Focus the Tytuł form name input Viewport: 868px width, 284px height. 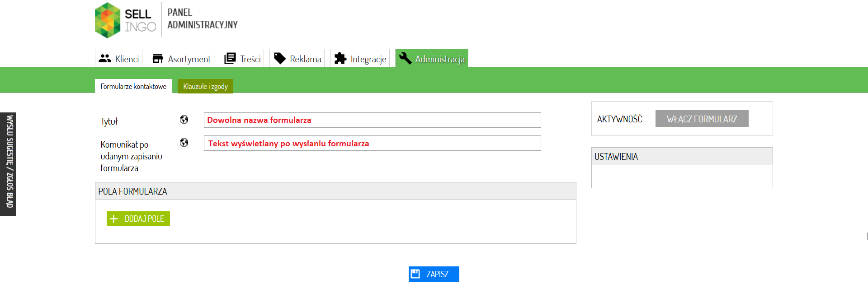point(372,120)
